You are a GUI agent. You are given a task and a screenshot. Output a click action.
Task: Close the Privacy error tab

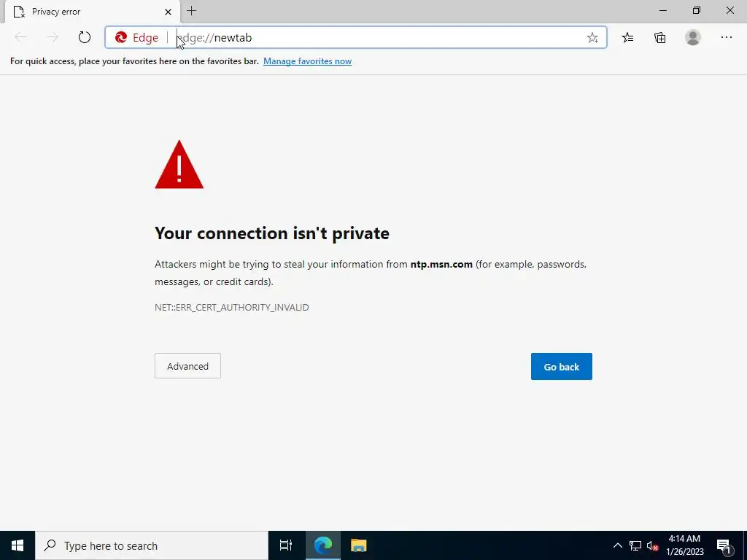[x=168, y=12]
